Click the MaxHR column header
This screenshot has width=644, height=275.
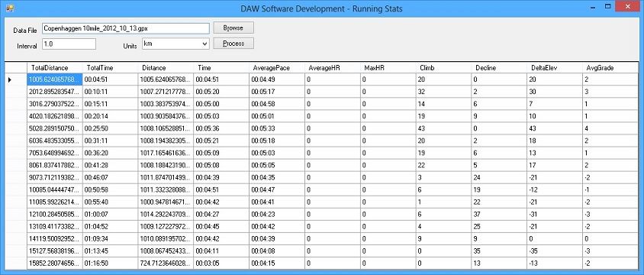pyautogui.click(x=388, y=68)
